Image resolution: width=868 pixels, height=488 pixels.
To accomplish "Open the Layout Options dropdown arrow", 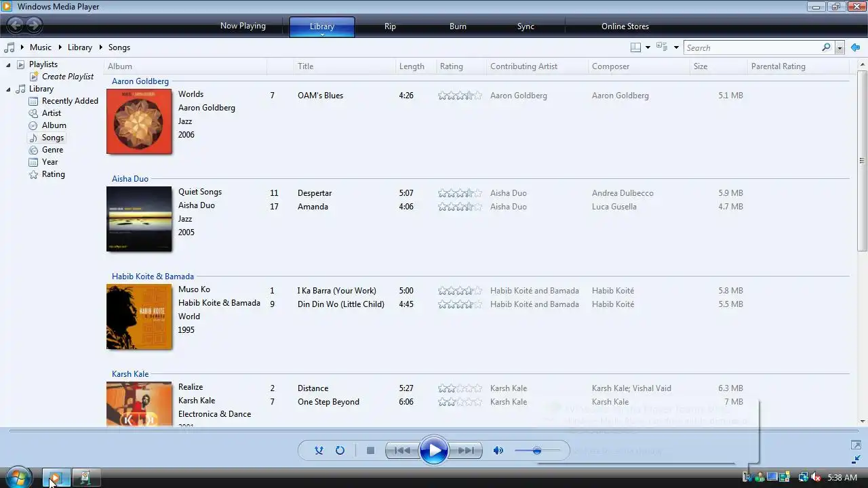I will click(648, 47).
